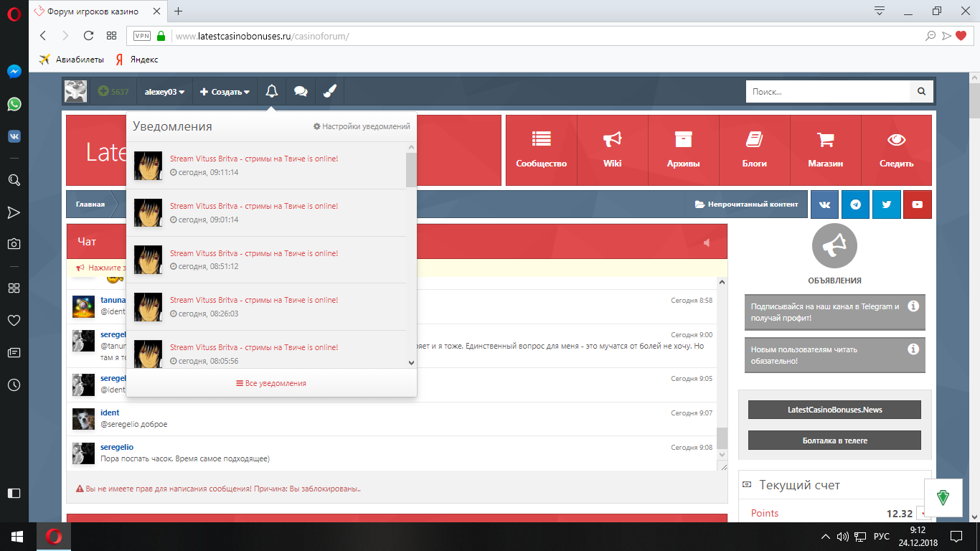Image resolution: width=980 pixels, height=551 pixels.
Task: Open the Создать dropdown menu
Action: click(x=225, y=92)
